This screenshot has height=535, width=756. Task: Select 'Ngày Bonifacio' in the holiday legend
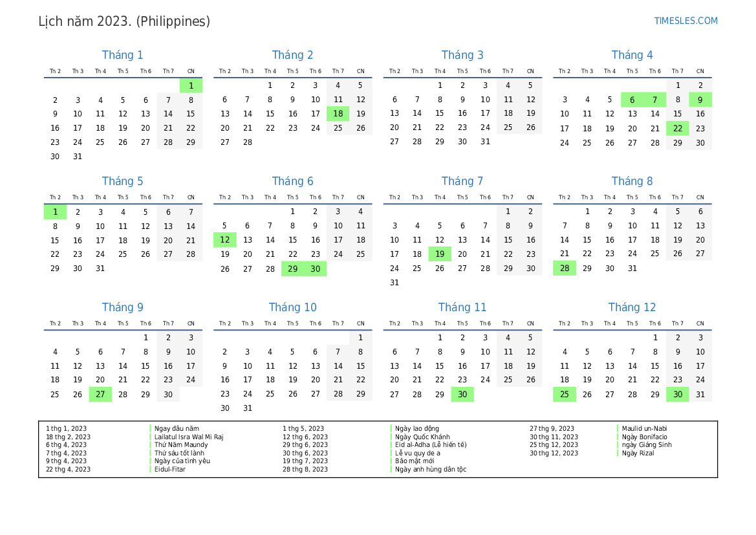tap(645, 437)
